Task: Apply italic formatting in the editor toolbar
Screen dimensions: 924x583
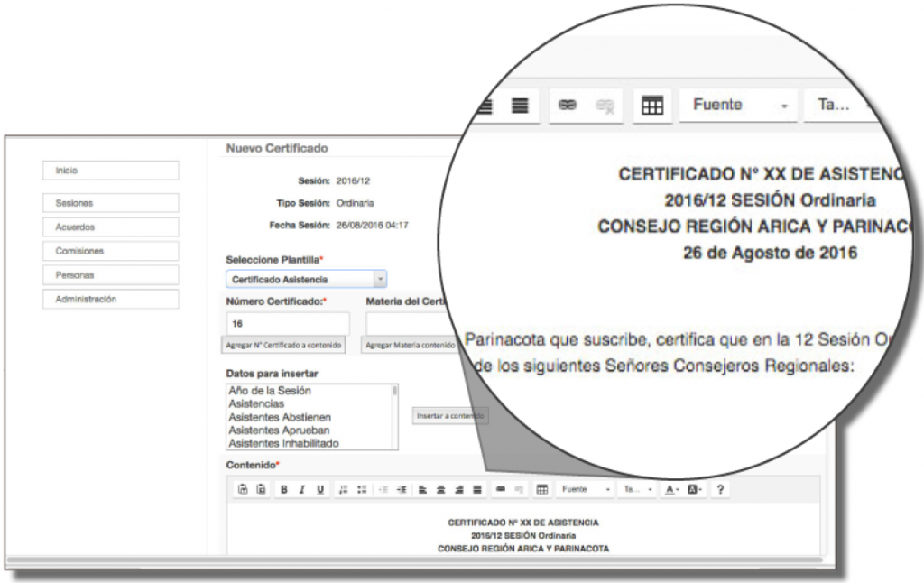Action: point(301,489)
